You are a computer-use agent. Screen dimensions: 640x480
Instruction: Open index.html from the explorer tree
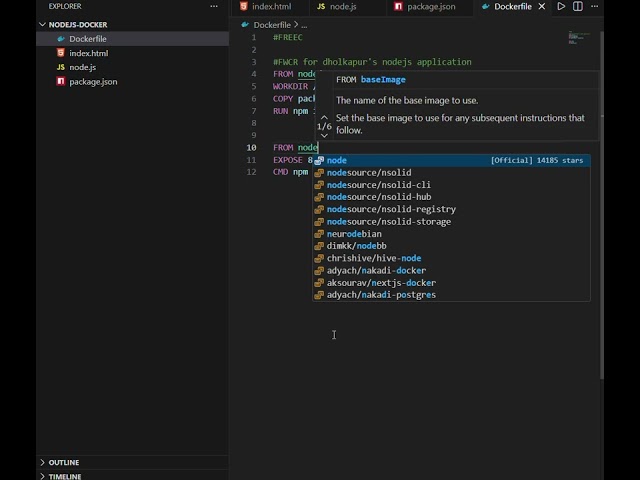132,53
